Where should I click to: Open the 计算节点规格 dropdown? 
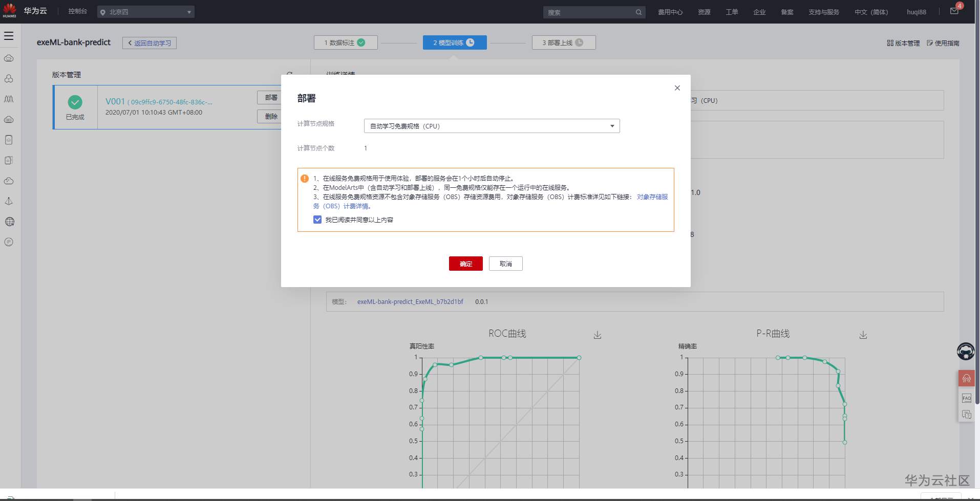[492, 126]
